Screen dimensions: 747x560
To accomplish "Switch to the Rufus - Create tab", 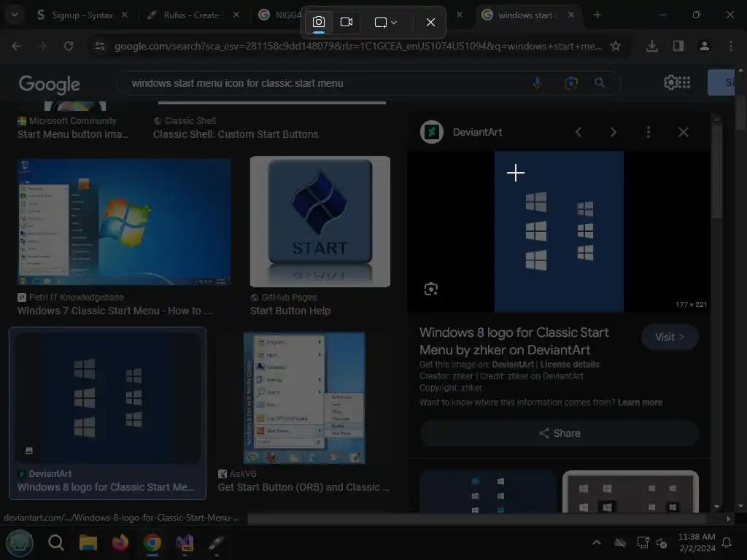I will [x=190, y=15].
